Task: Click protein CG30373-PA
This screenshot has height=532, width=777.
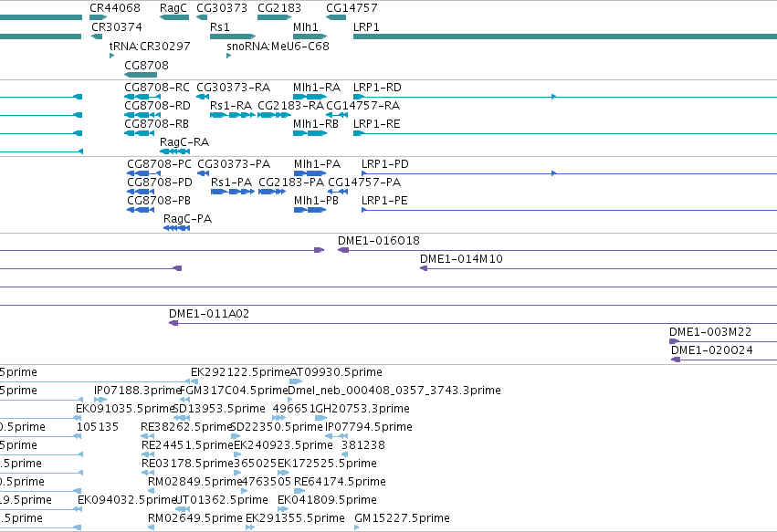Action: click(x=234, y=164)
